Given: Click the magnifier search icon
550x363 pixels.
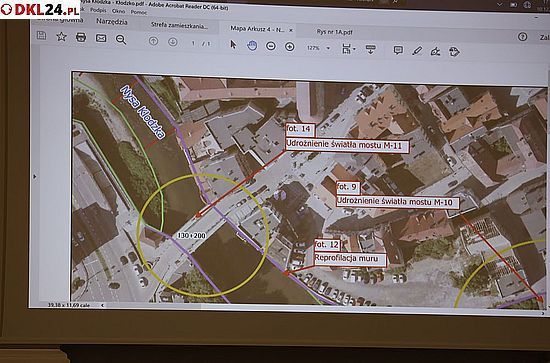Looking at the screenshot, I should (x=121, y=39).
